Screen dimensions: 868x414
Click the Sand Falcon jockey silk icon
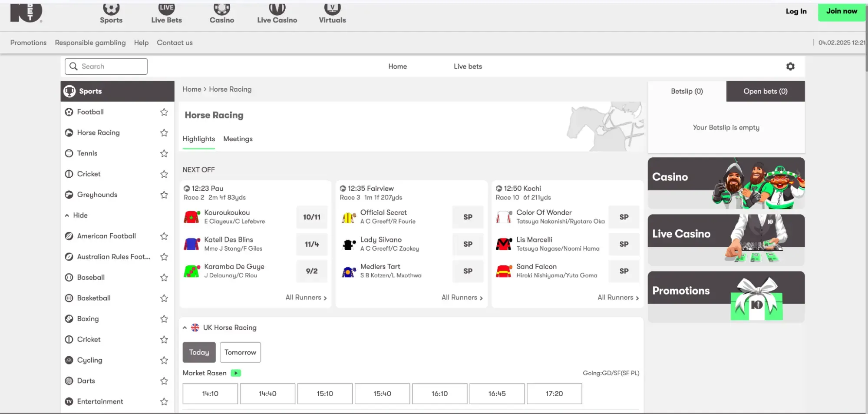(504, 271)
